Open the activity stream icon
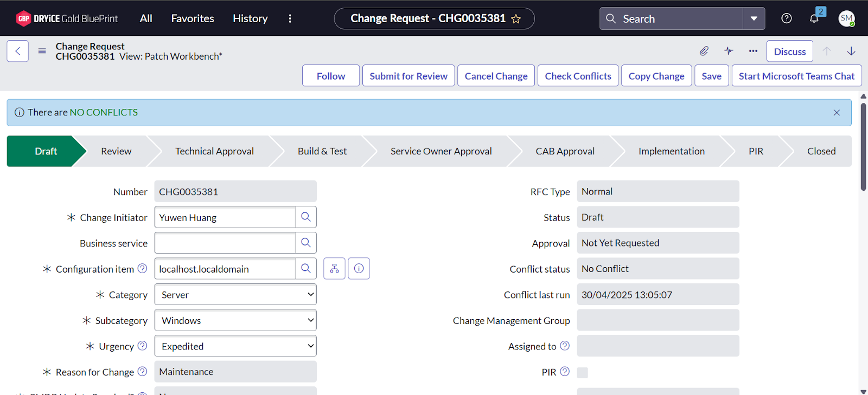Screen dimensions: 868x395 click(x=729, y=51)
